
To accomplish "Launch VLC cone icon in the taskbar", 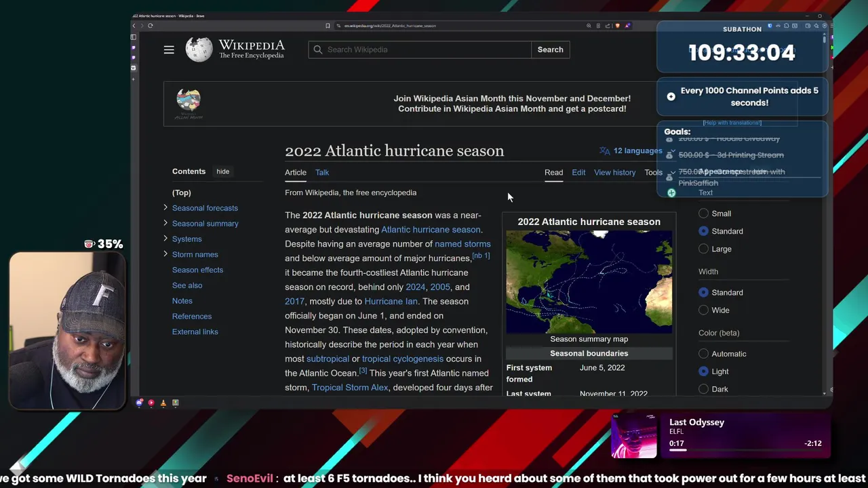I will [x=163, y=403].
